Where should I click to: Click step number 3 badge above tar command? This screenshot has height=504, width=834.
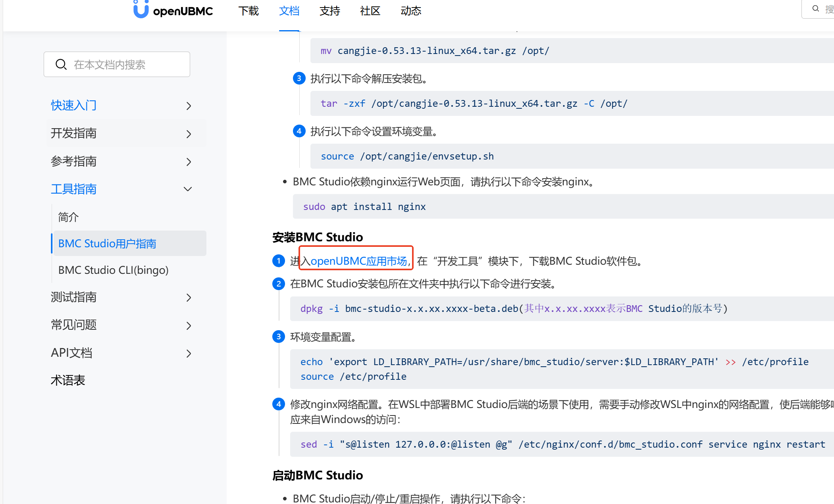299,78
